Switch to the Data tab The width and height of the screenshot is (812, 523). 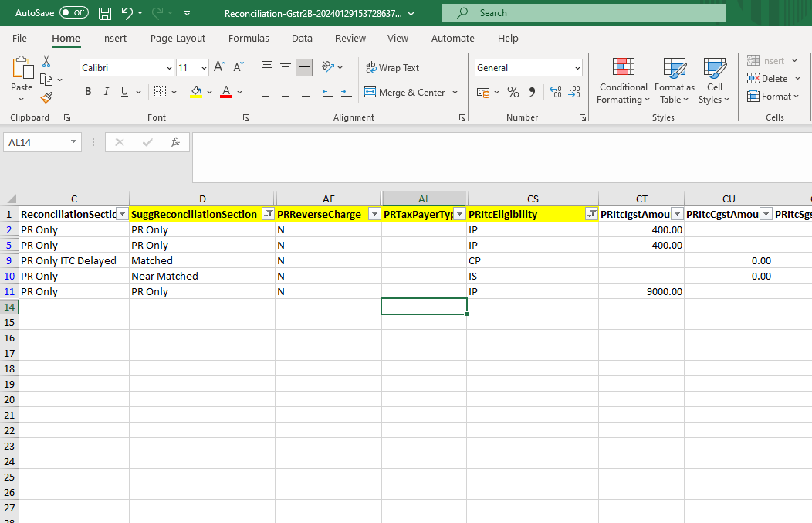click(302, 39)
